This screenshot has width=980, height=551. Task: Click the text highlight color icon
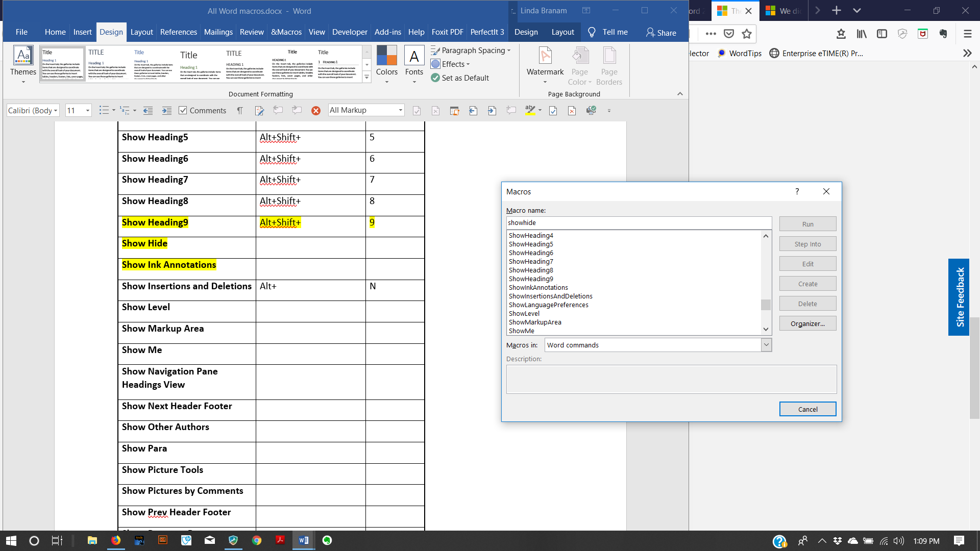tap(530, 111)
